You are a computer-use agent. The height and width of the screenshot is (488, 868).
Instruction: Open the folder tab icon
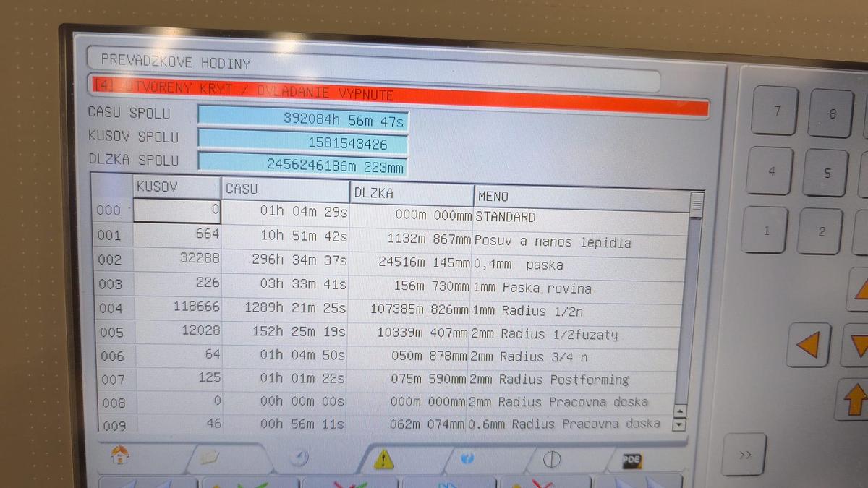click(209, 457)
